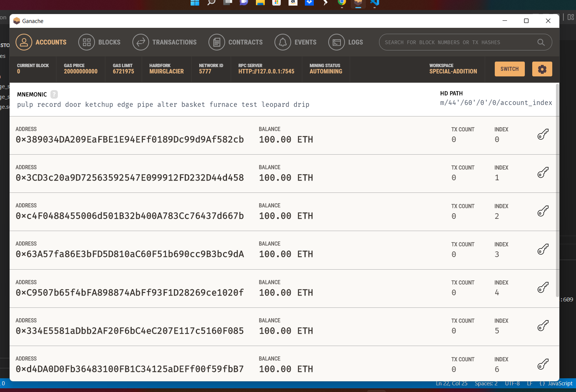This screenshot has height=392, width=576.
Task: Click the balance of account index 0
Action: coord(286,139)
